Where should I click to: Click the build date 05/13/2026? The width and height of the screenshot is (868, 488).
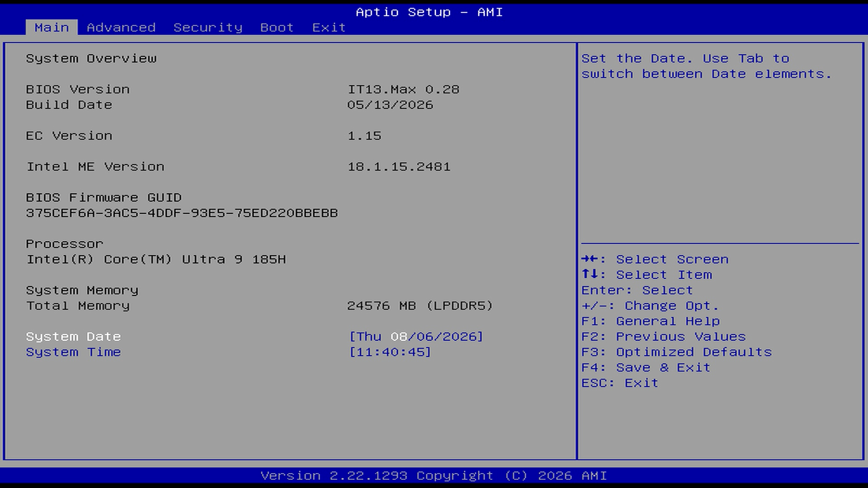(x=390, y=105)
